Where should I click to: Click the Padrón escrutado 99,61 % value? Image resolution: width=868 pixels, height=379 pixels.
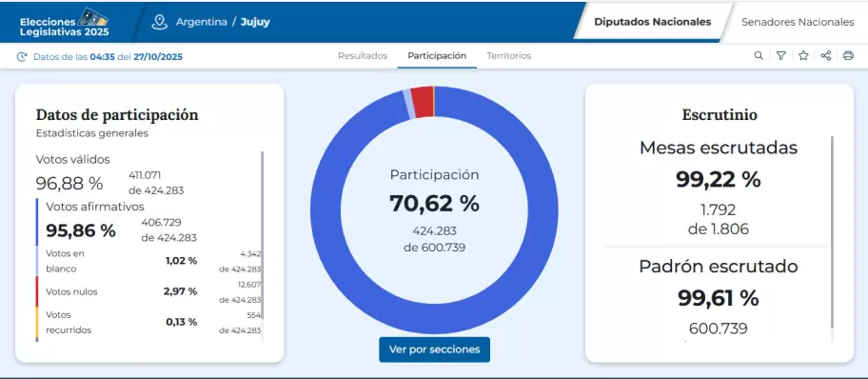click(718, 298)
